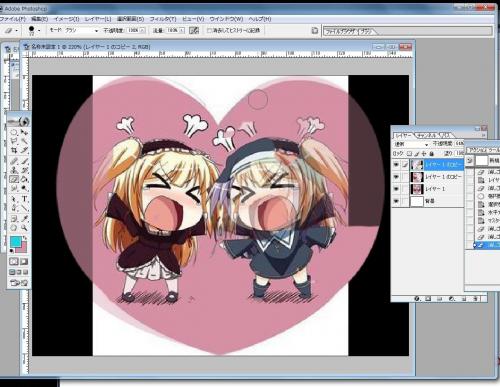
Task: Open Layers panel flyout menu arrow
Action: click(483, 135)
